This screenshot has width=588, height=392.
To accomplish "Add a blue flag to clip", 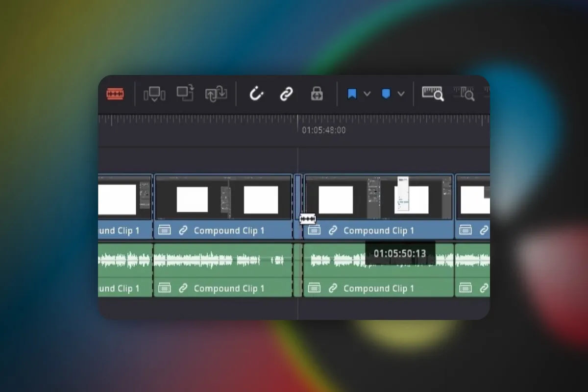I will coord(352,94).
